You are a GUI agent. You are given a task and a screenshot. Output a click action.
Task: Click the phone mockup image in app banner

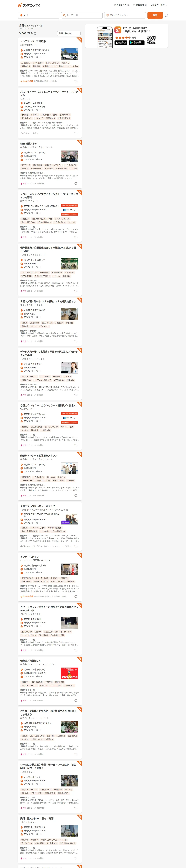click(x=105, y=37)
